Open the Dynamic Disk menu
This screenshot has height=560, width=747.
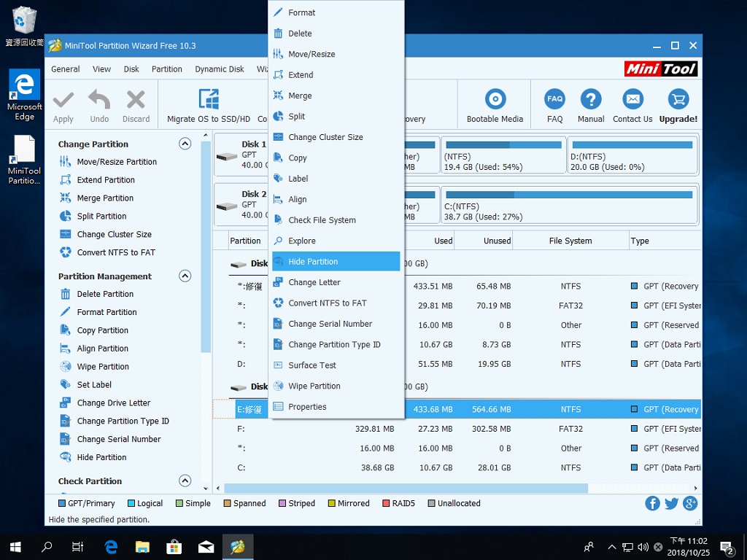click(219, 69)
